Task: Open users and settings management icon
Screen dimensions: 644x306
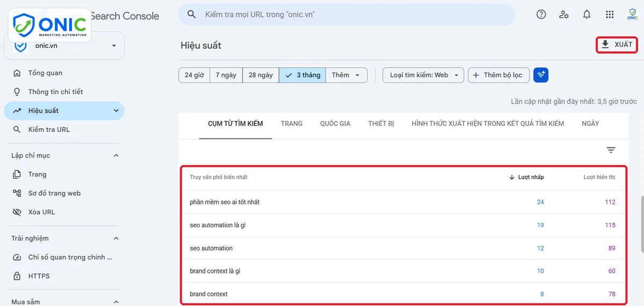Action: 564,14
